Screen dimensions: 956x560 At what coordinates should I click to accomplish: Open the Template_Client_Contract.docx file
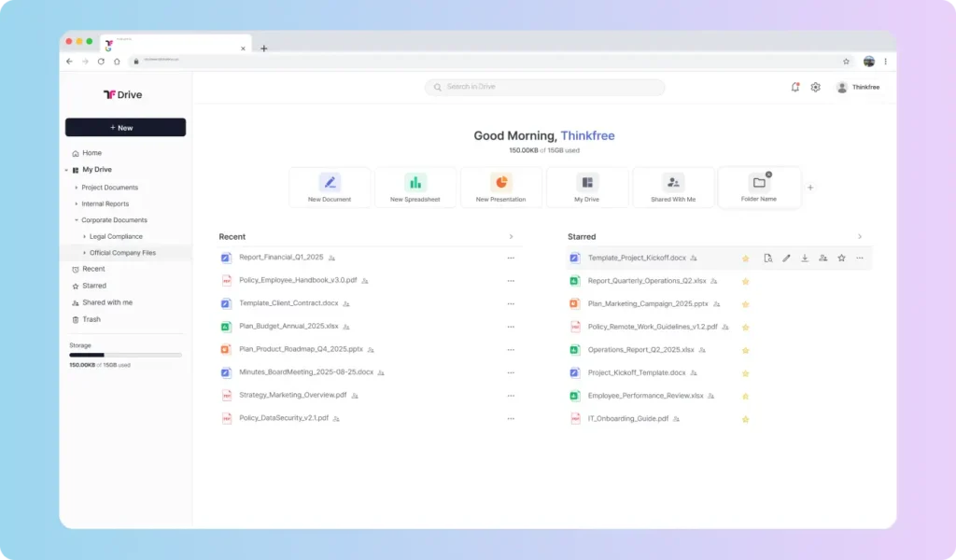point(288,302)
